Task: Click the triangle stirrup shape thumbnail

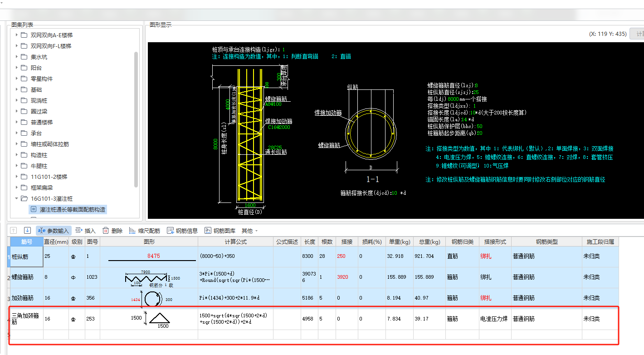Action: coord(149,319)
